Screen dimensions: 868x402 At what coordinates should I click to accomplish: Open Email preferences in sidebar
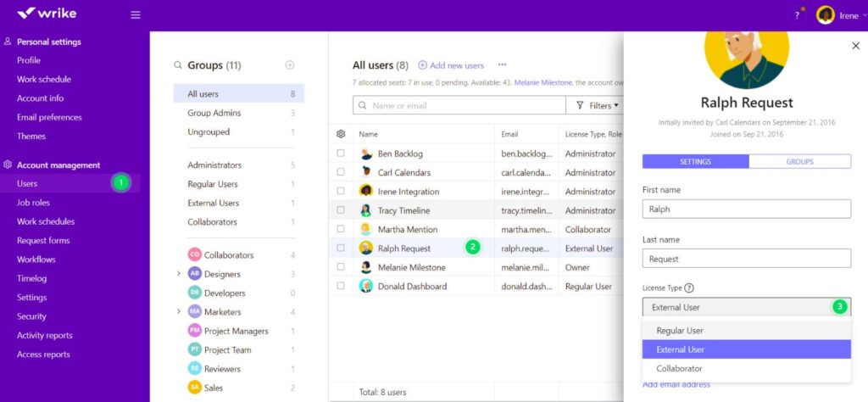click(x=49, y=117)
